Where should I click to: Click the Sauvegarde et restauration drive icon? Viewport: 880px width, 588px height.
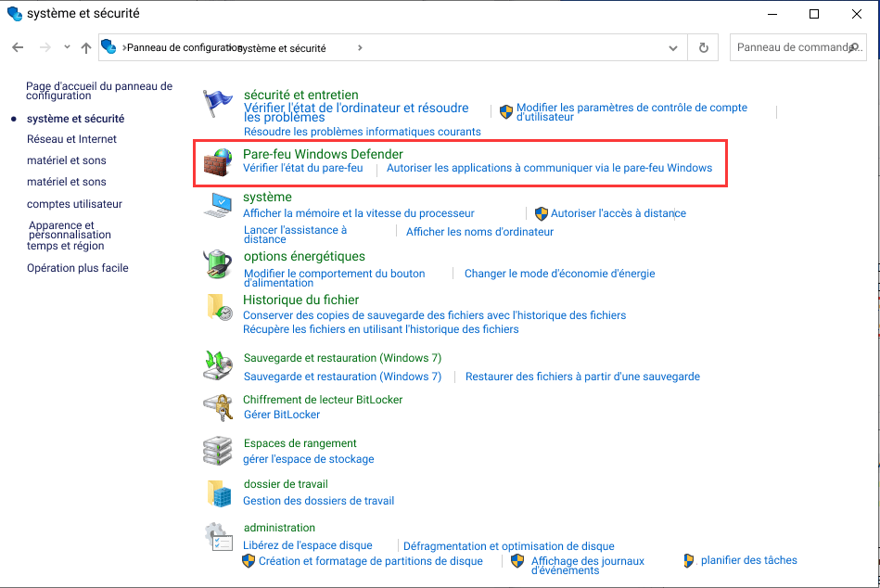coord(218,365)
